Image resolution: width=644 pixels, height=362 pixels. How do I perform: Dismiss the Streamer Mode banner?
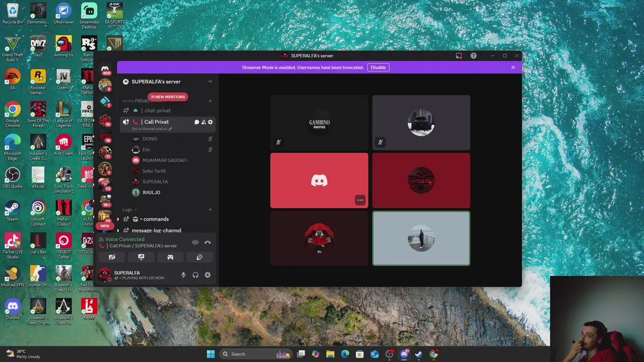click(x=513, y=67)
